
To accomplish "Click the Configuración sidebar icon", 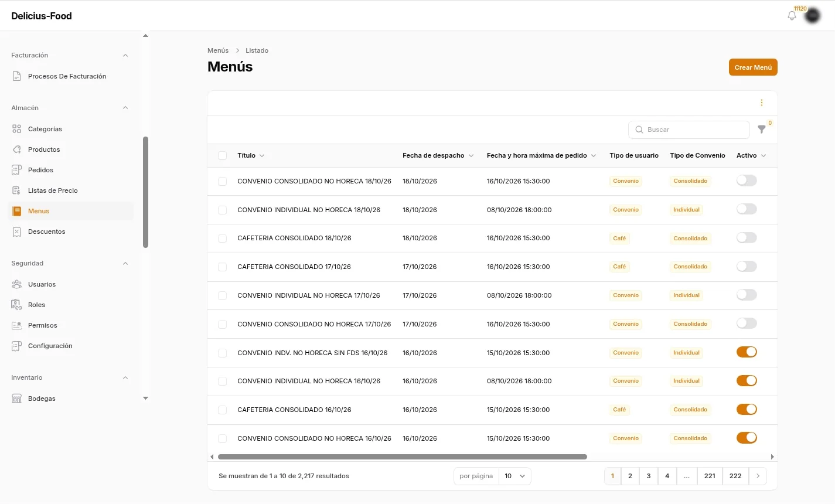I will [x=17, y=346].
